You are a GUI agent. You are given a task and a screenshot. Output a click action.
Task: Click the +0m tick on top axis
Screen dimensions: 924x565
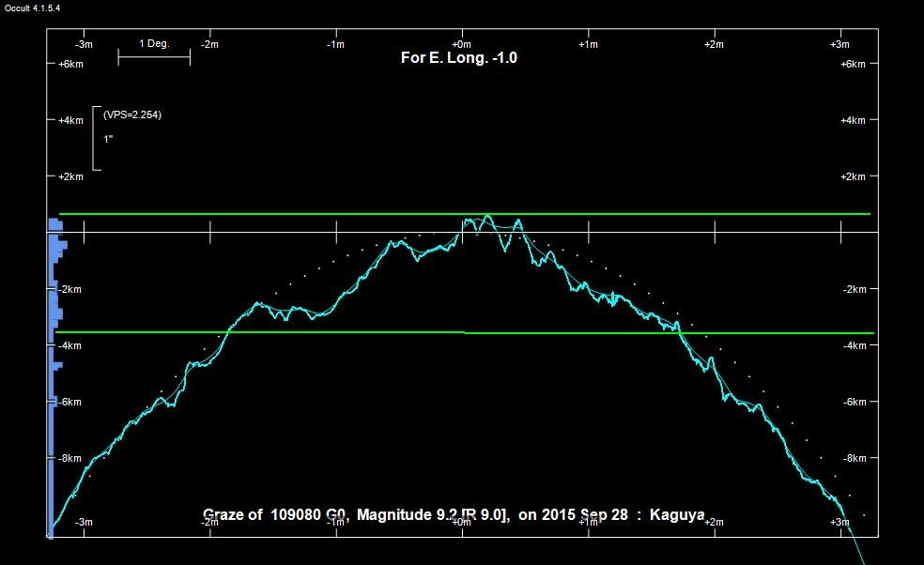pyautogui.click(x=461, y=44)
